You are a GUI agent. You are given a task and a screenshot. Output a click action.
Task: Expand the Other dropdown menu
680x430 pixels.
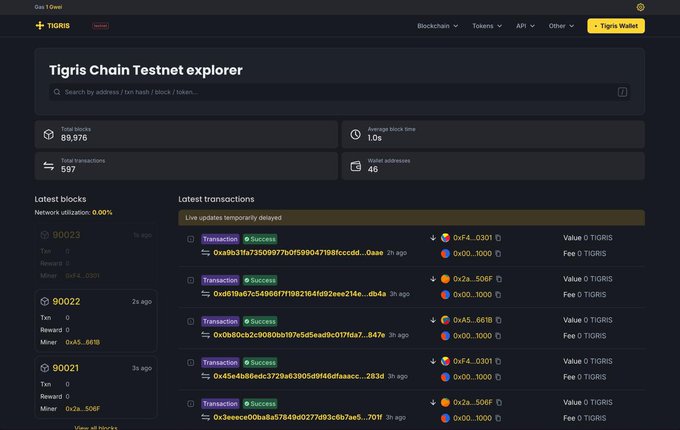561,26
